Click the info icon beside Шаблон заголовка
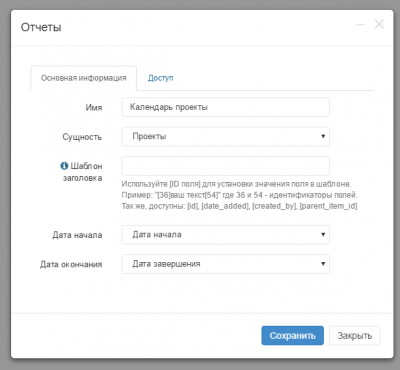 64,166
